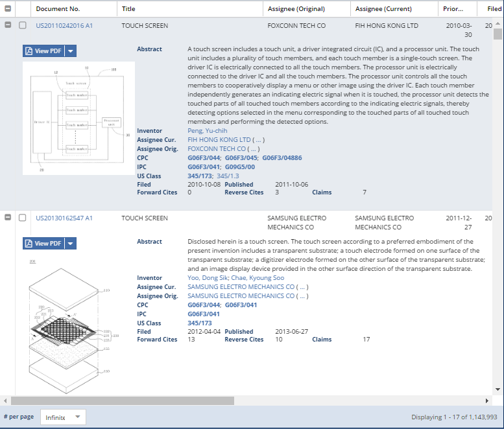Check the box for US20130162547 A1
504x429 pixels.
tap(23, 218)
